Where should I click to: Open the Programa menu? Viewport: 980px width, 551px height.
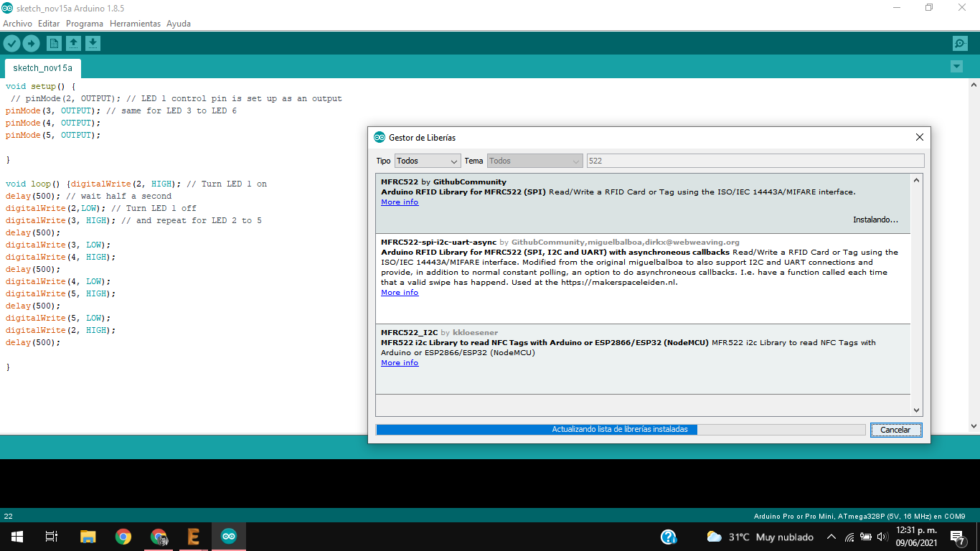[85, 24]
